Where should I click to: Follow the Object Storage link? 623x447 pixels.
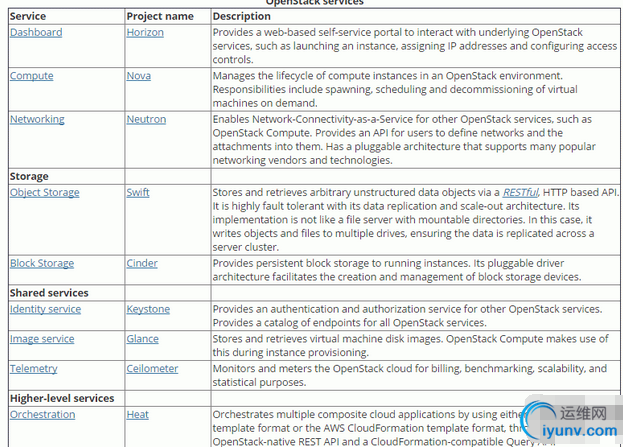click(45, 193)
